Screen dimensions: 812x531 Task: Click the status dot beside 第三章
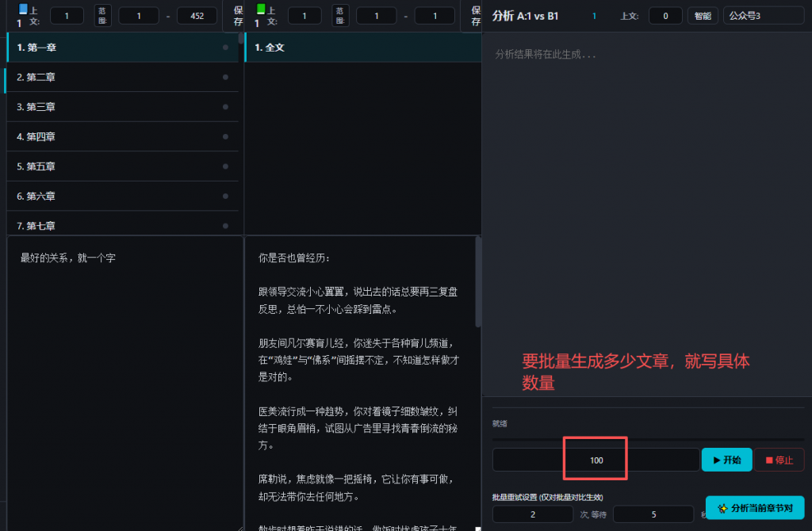(225, 107)
